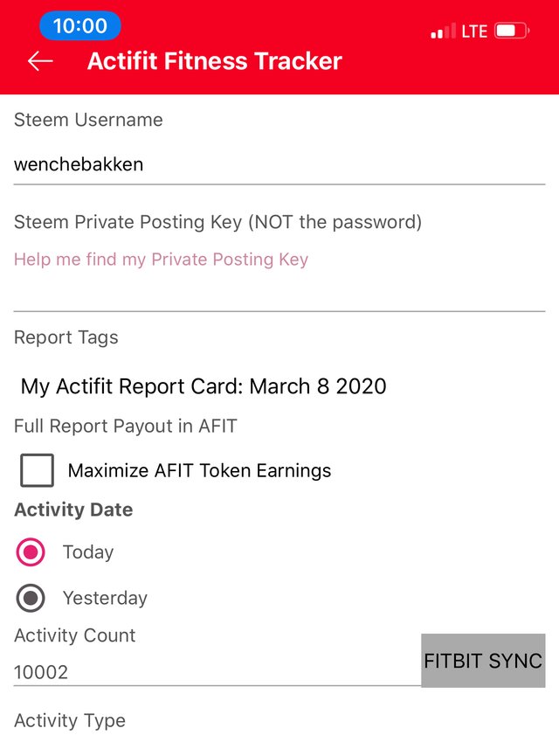
Task: Check Maximize AFIT Token Earnings box
Action: [37, 470]
